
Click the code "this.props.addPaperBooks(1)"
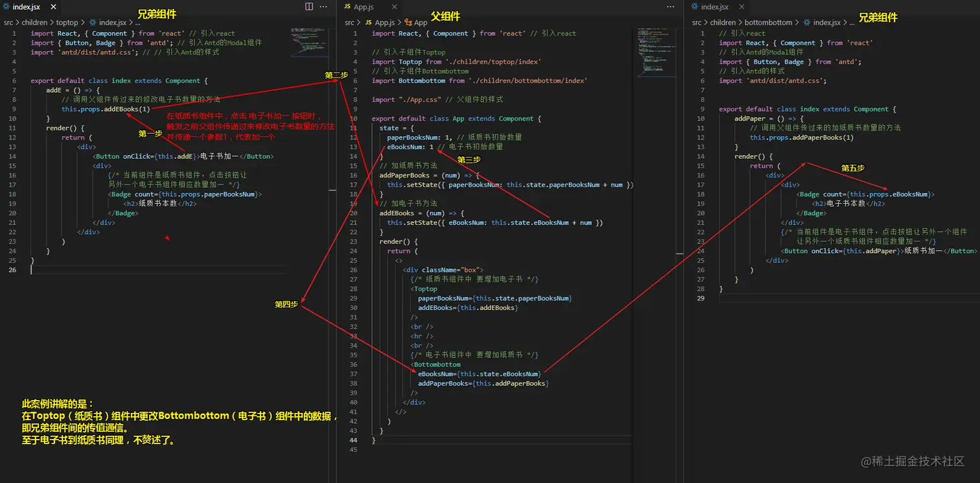coord(802,137)
